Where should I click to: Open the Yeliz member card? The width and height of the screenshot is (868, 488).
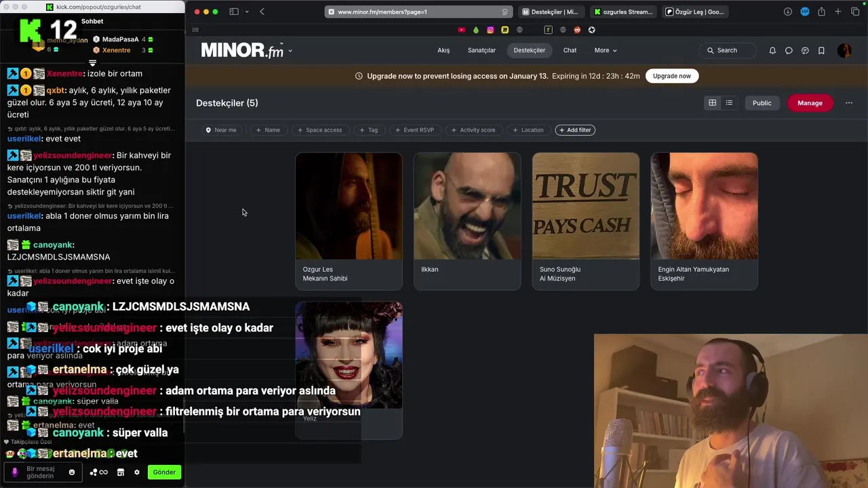pyautogui.click(x=349, y=370)
